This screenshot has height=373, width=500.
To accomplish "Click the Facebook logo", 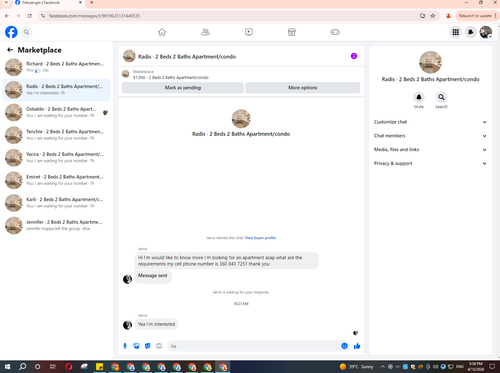I will tap(11, 32).
